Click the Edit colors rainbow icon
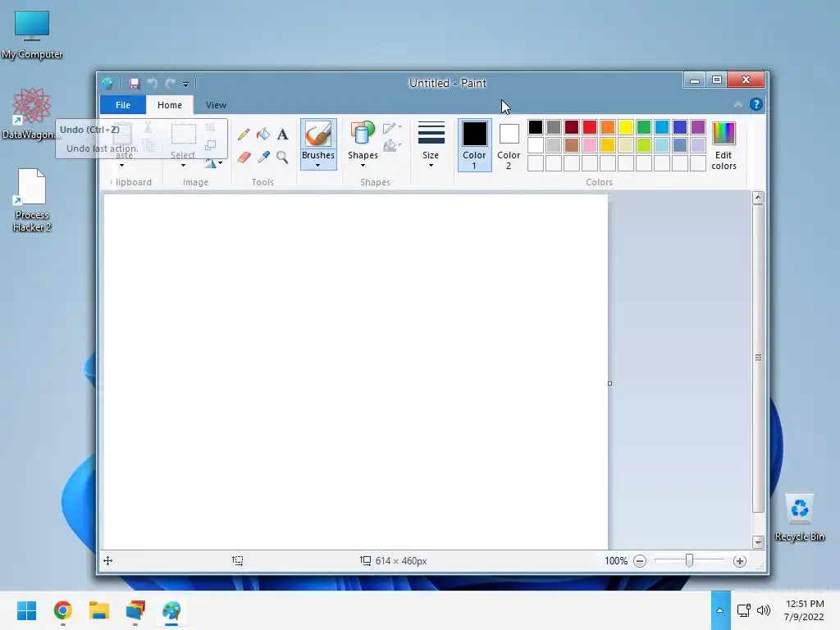This screenshot has height=630, width=840. 724,134
